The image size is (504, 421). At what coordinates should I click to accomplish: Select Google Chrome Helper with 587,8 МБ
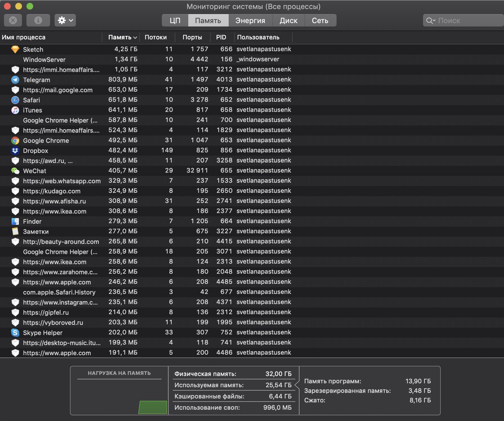(x=252, y=120)
